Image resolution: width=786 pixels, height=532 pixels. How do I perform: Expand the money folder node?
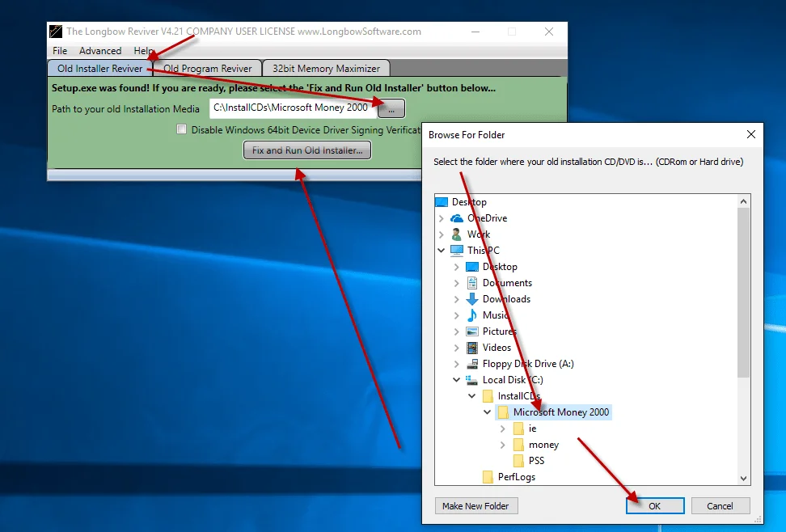[x=503, y=445]
